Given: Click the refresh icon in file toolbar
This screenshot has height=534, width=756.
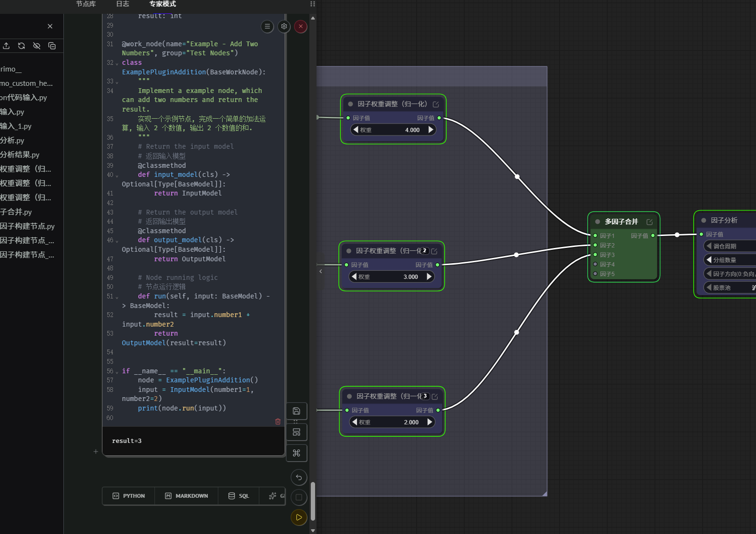Looking at the screenshot, I should pyautogui.click(x=21, y=46).
